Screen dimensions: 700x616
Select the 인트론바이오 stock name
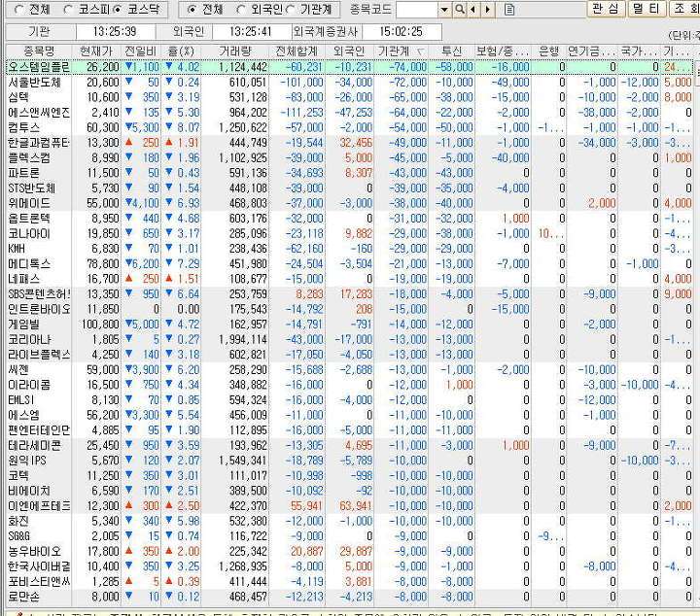[x=39, y=309]
